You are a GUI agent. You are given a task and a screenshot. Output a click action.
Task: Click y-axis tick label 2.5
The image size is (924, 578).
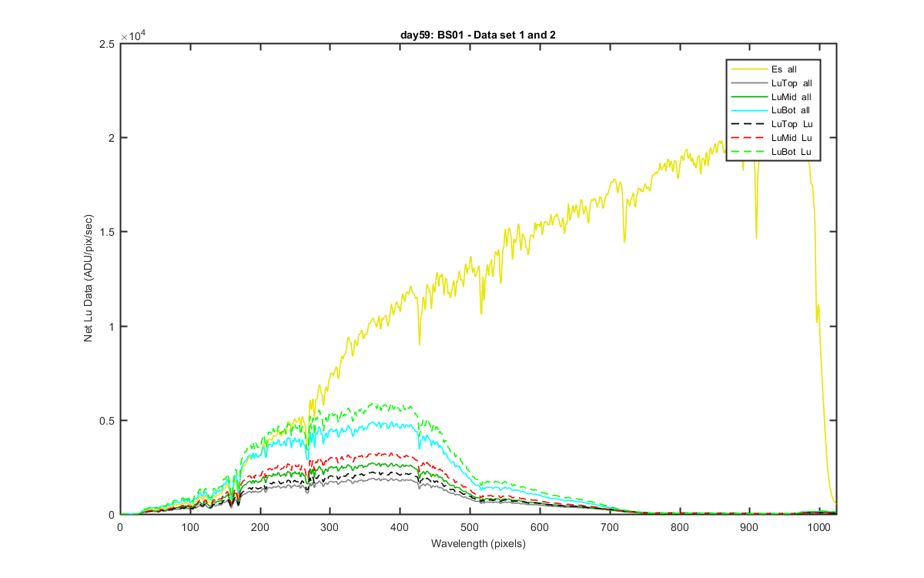[109, 44]
